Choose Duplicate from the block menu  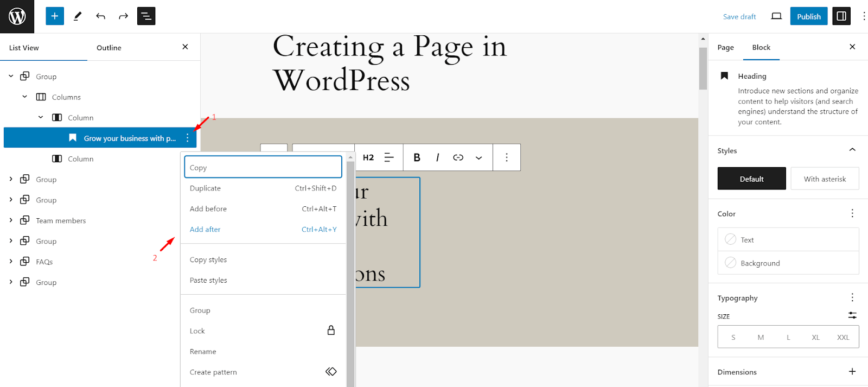263,188
